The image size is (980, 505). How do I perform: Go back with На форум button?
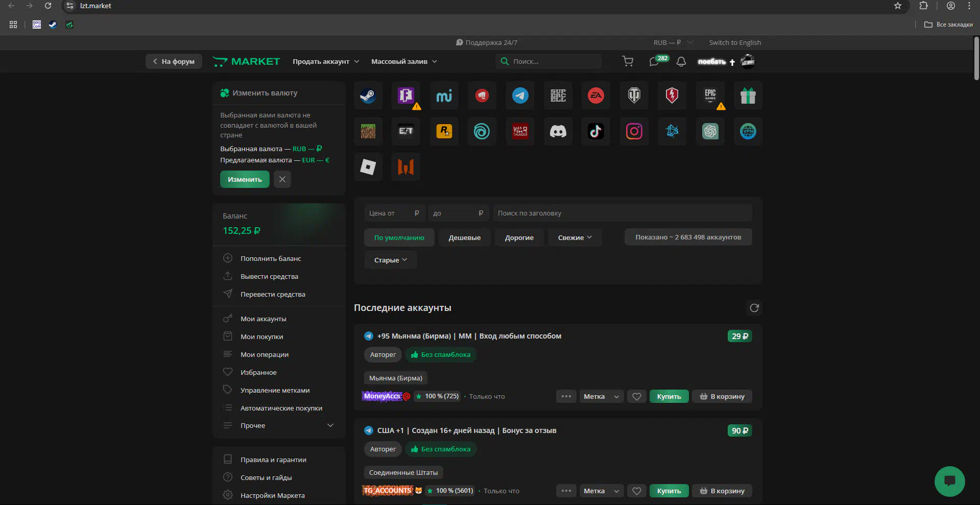click(x=174, y=61)
